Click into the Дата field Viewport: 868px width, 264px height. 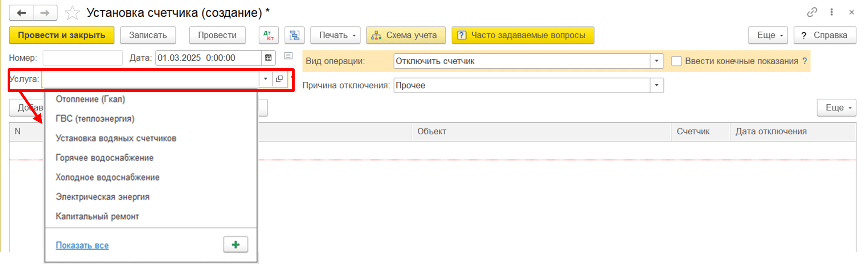(209, 58)
